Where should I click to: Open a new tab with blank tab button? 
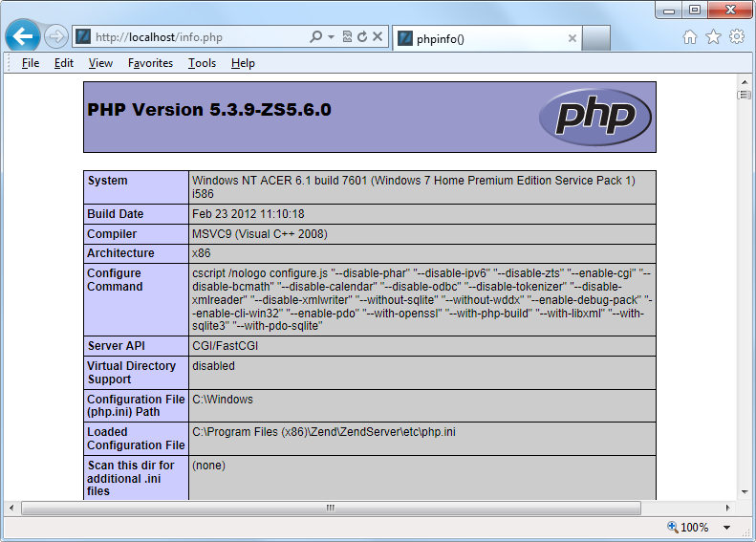tap(596, 38)
